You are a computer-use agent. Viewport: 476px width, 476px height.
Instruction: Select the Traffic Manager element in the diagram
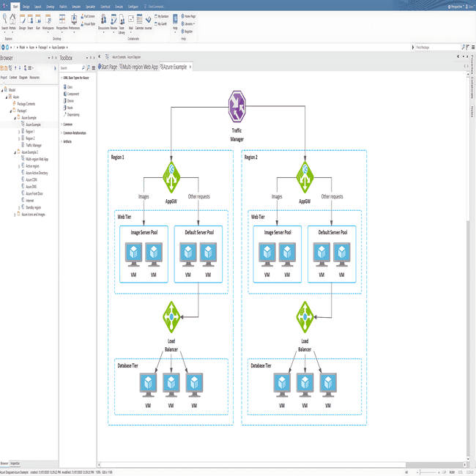click(x=237, y=106)
